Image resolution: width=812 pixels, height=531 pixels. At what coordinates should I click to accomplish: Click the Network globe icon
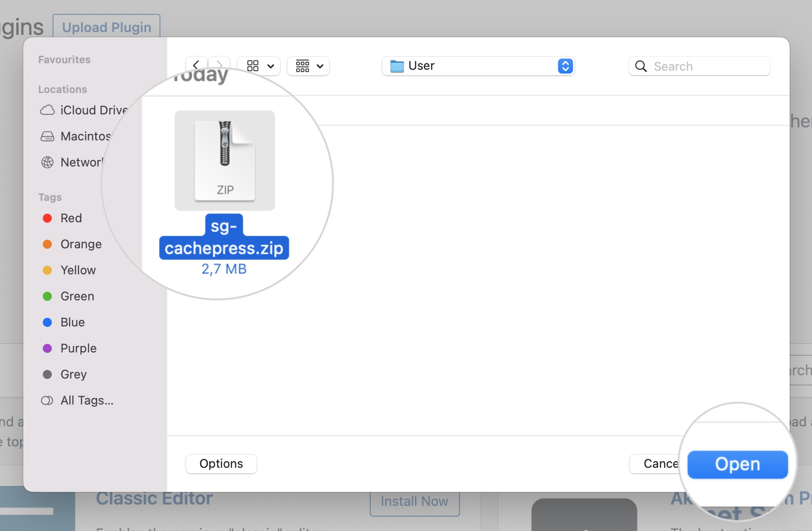pos(47,162)
